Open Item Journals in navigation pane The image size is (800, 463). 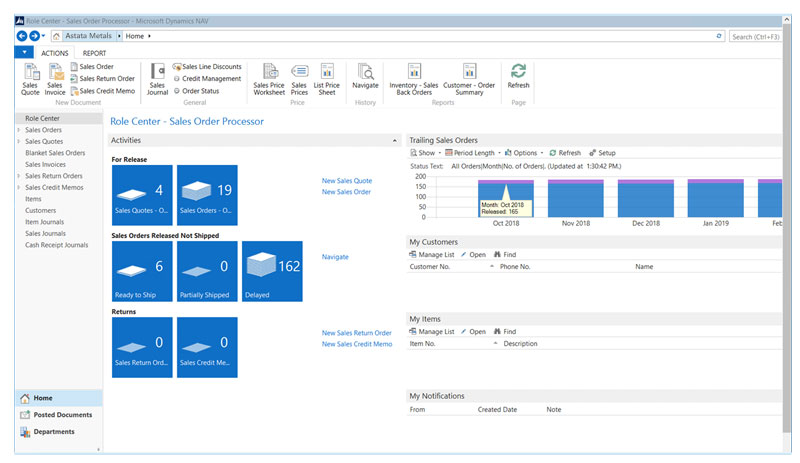[x=44, y=222]
